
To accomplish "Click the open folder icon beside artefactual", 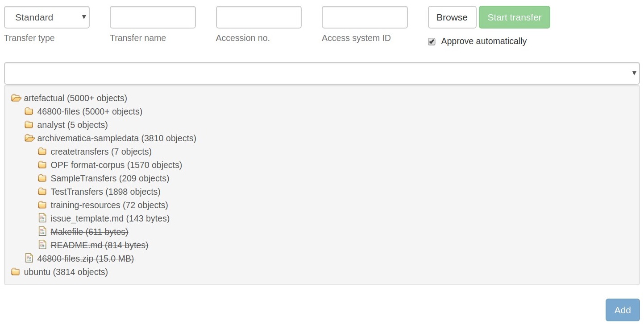I will click(x=17, y=98).
